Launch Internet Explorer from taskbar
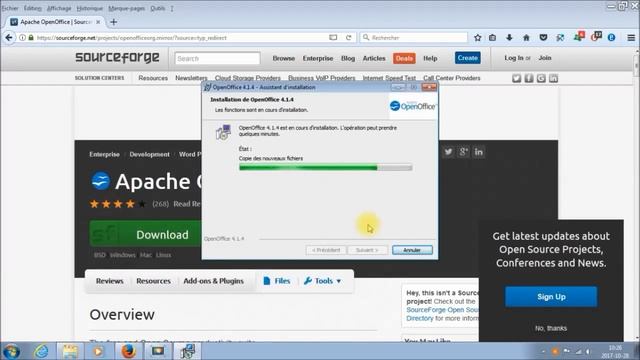 (x=41, y=351)
